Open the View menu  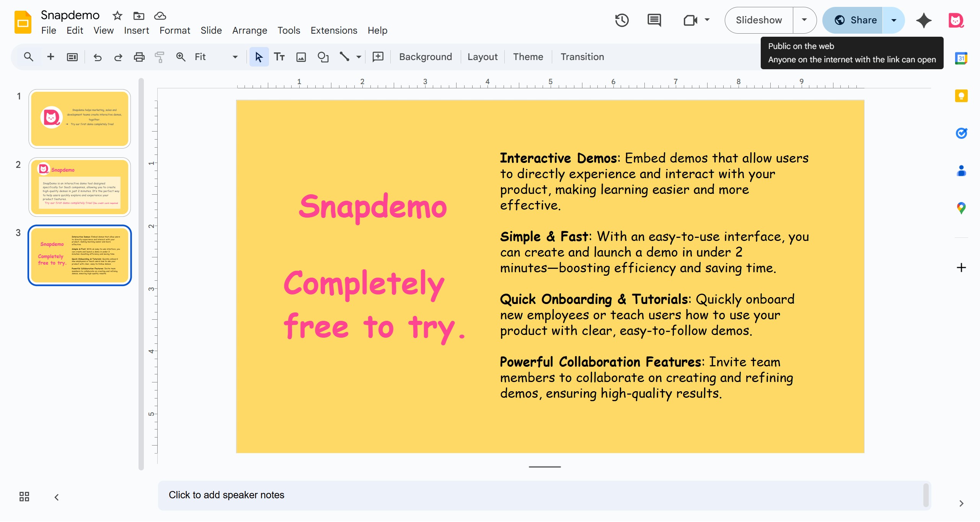(x=103, y=30)
